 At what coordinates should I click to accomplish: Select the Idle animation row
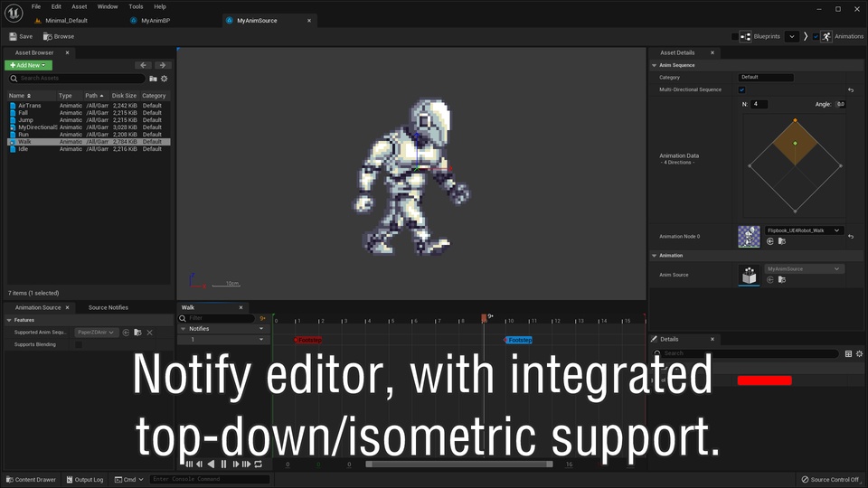coord(89,149)
